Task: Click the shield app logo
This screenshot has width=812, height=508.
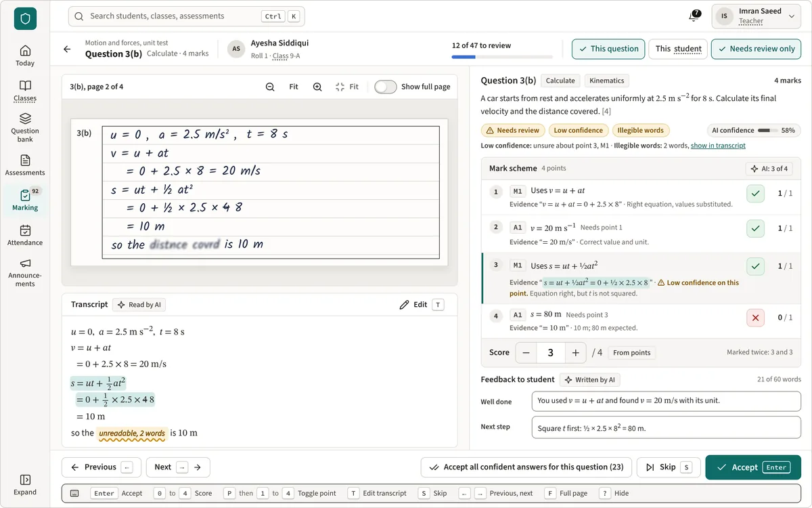Action: click(25, 19)
